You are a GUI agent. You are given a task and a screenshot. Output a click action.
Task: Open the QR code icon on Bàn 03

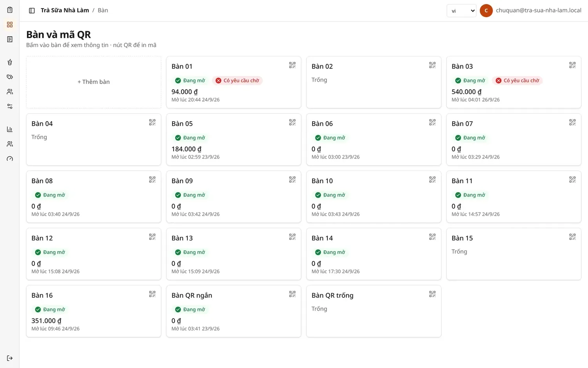(572, 65)
